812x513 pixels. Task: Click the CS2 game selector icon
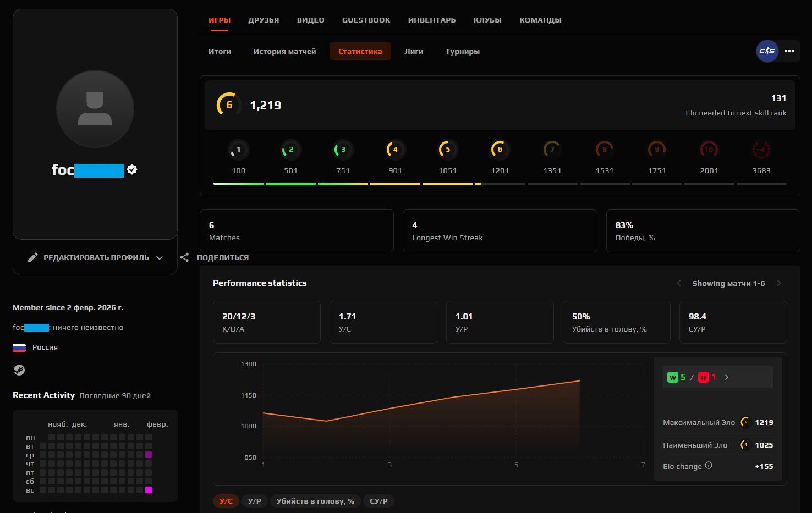point(767,51)
